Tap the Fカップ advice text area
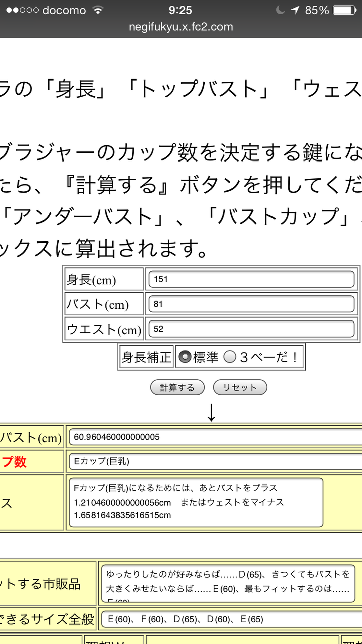This screenshot has width=362, height=644. pos(196,502)
